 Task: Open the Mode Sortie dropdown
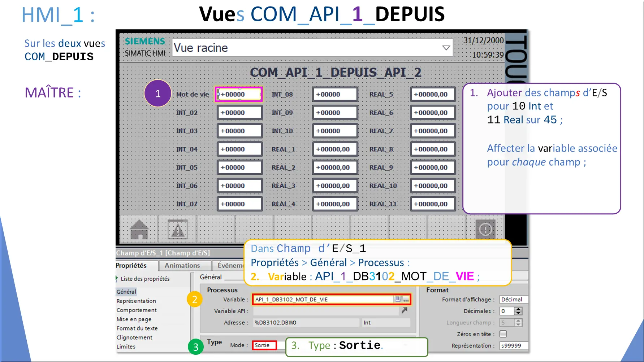tap(264, 345)
